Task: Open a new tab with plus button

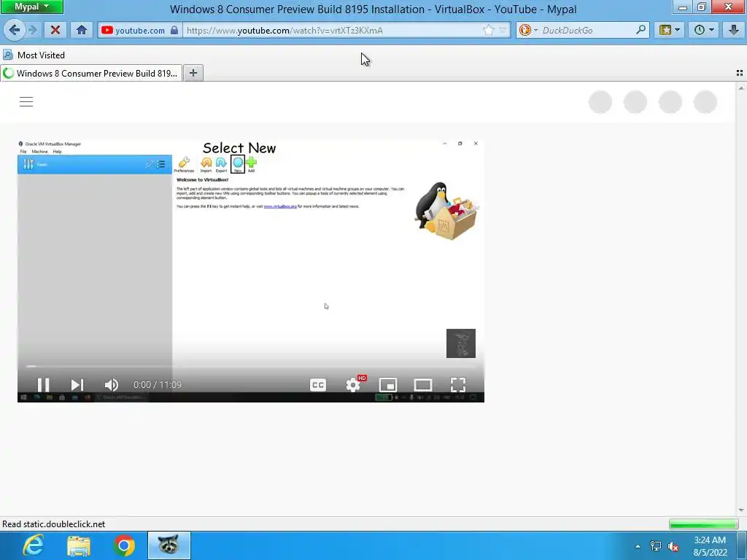Action: 193,73
